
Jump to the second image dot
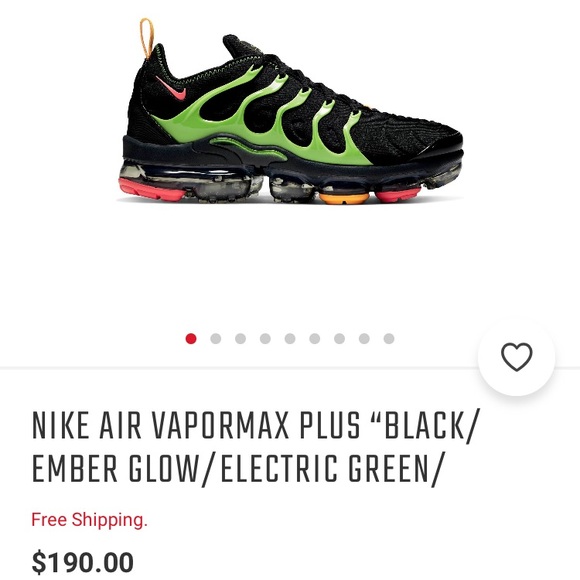point(216,338)
